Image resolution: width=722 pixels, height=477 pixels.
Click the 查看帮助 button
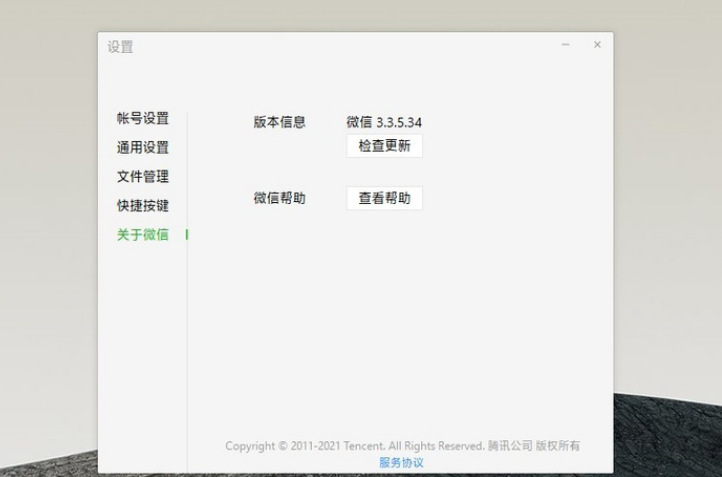pyautogui.click(x=384, y=198)
